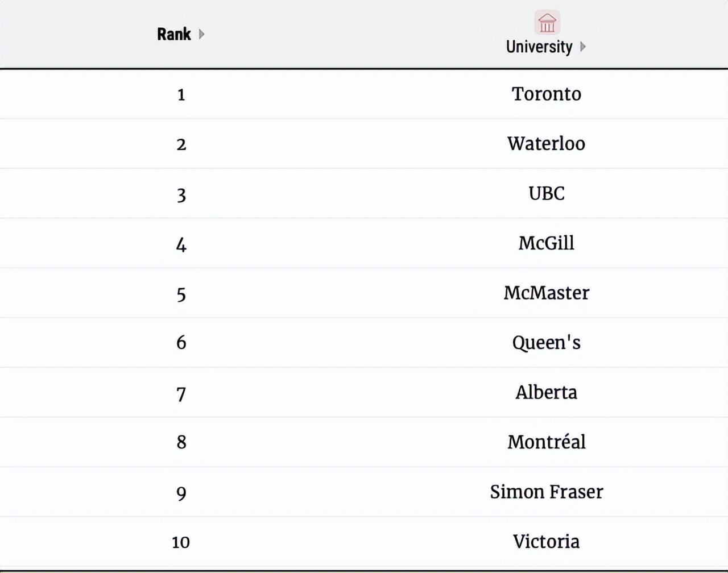Open the McGill entry
728x573 pixels.
tap(547, 243)
